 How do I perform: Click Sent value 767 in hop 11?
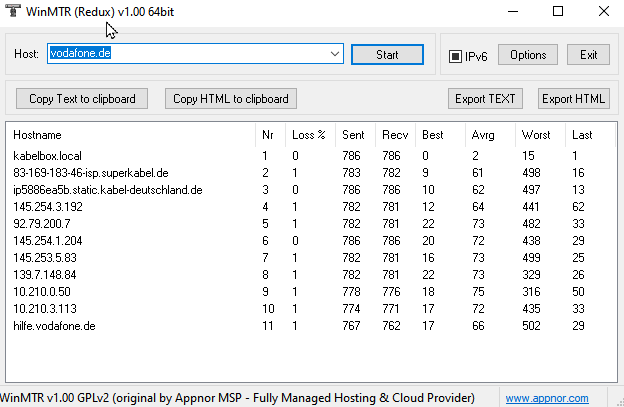tap(351, 326)
